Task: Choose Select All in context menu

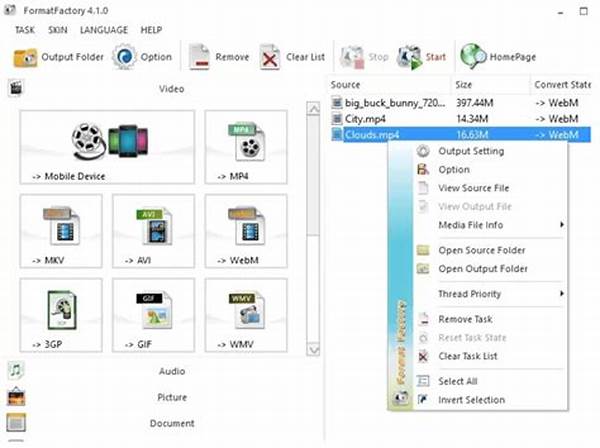Action: coord(490,381)
